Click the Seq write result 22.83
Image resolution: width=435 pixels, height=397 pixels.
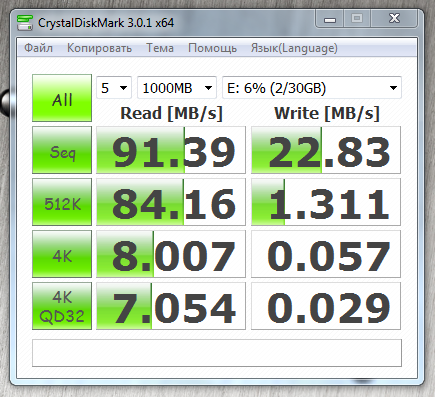pos(326,150)
